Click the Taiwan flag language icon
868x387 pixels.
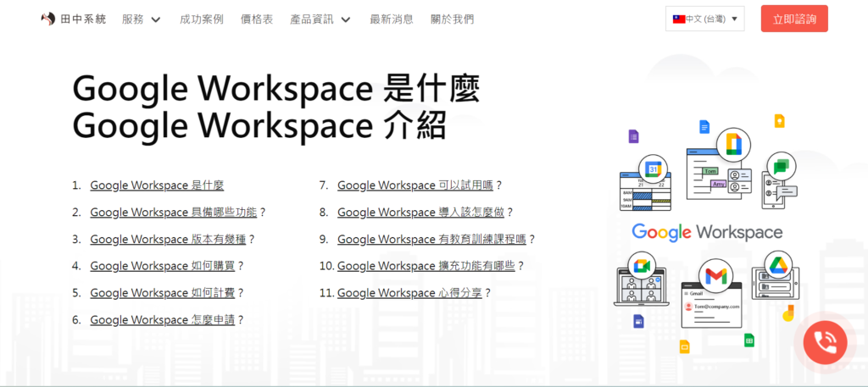pos(679,19)
